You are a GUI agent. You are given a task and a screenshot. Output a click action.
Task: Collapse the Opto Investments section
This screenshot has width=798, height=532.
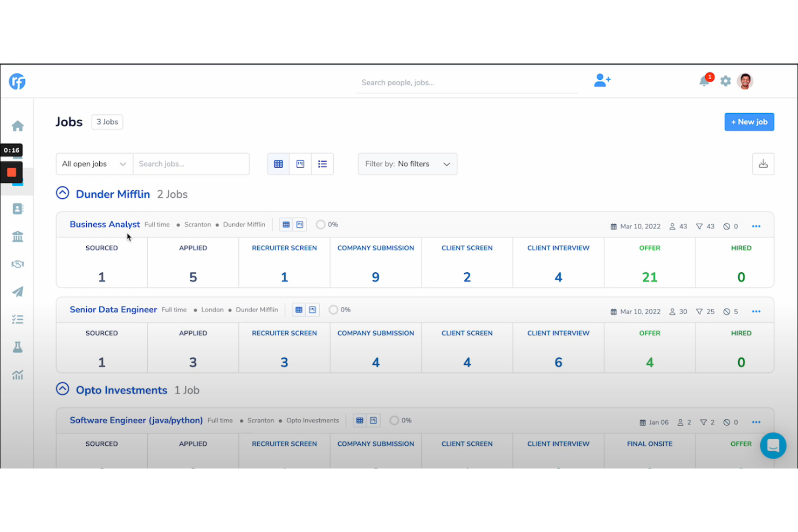pyautogui.click(x=63, y=389)
